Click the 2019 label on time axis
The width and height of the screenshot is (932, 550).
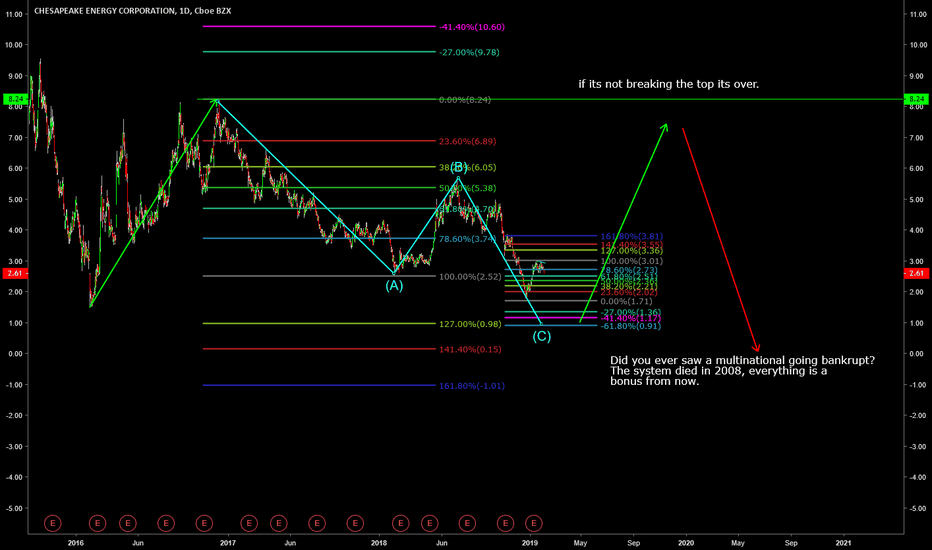pos(530,543)
